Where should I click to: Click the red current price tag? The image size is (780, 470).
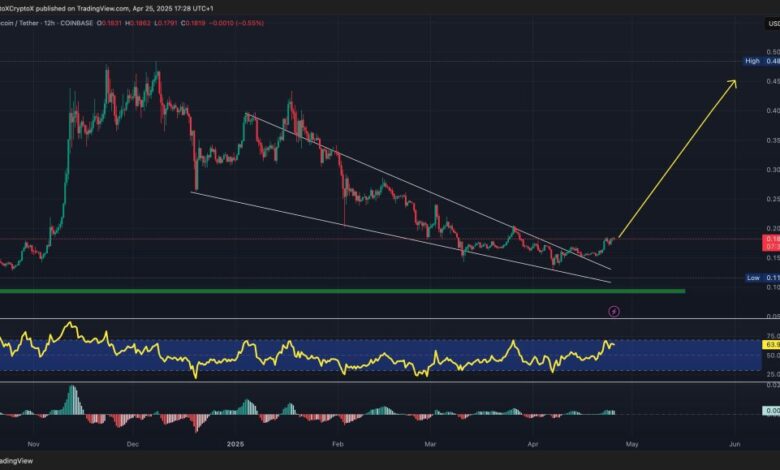coord(771,243)
